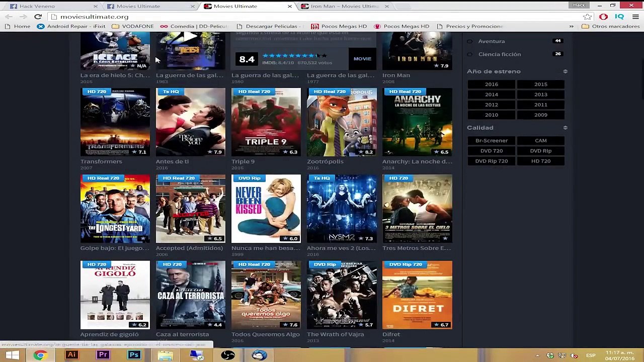Image resolution: width=644 pixels, height=362 pixels.
Task: Open the Zootrópolis movie poster
Action: pyautogui.click(x=342, y=122)
